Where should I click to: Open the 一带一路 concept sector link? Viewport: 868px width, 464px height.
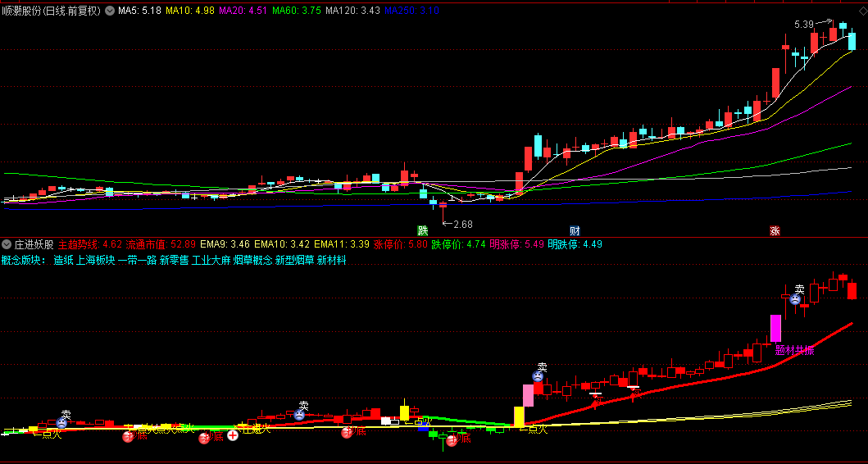pos(137,260)
